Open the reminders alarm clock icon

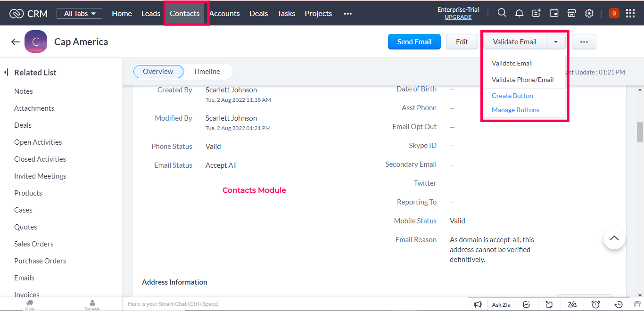(x=596, y=304)
